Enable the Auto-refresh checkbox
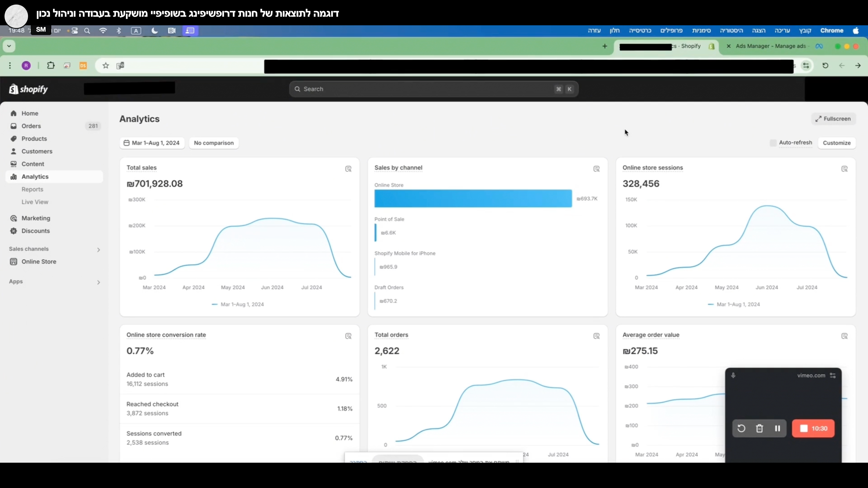Screen dimensions: 868x488 (773, 143)
